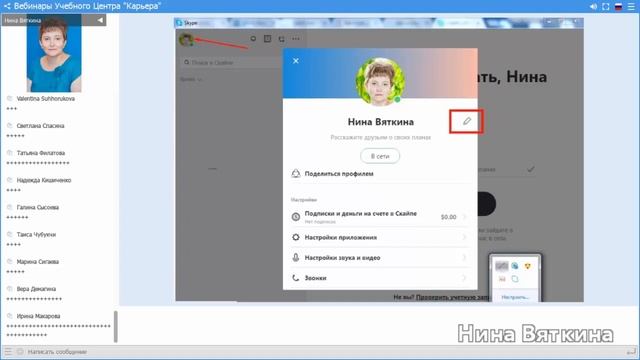The height and width of the screenshot is (360, 640).
Task: Click the 'Настроить...' link in the tray popup
Action: (x=515, y=297)
